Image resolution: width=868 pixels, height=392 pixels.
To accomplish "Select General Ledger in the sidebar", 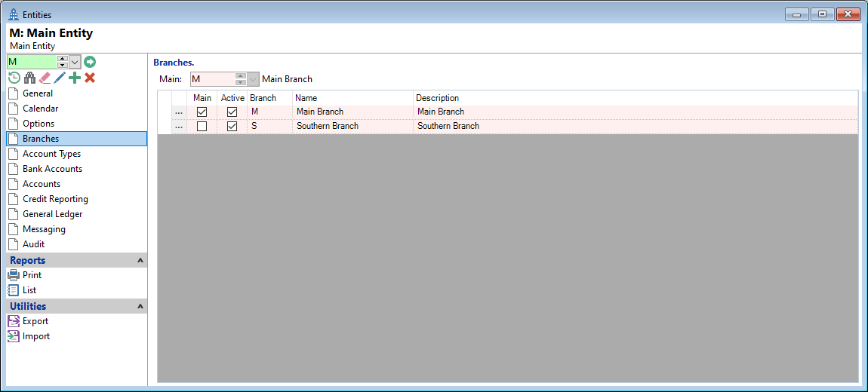I will (52, 214).
